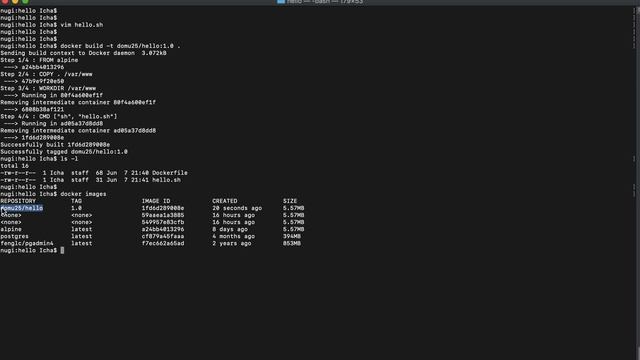Click the terminal's vertical scrollbar at the right edge

[637, 182]
